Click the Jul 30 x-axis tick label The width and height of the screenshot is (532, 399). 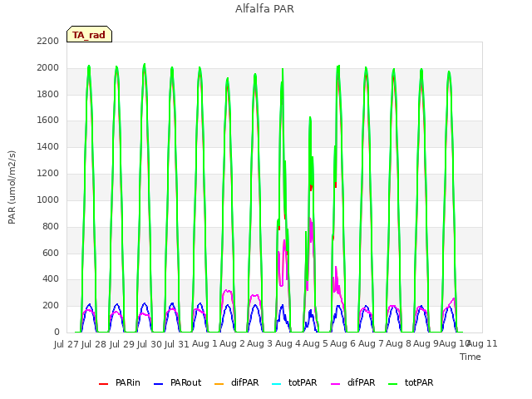(150, 344)
